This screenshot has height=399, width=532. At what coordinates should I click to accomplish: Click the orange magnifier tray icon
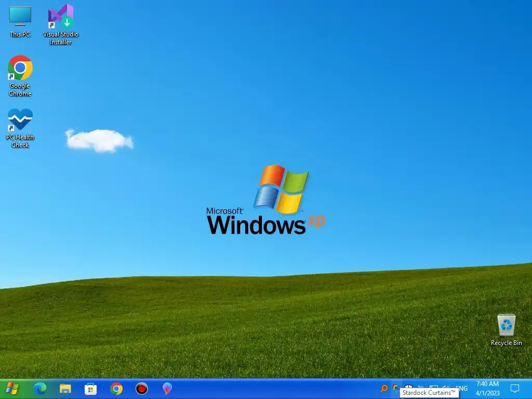click(x=384, y=388)
